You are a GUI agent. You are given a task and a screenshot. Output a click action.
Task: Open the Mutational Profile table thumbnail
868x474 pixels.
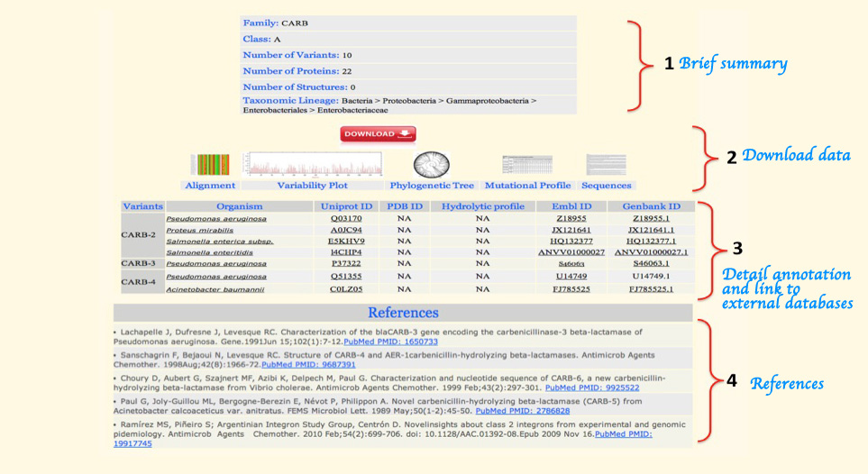tap(527, 165)
